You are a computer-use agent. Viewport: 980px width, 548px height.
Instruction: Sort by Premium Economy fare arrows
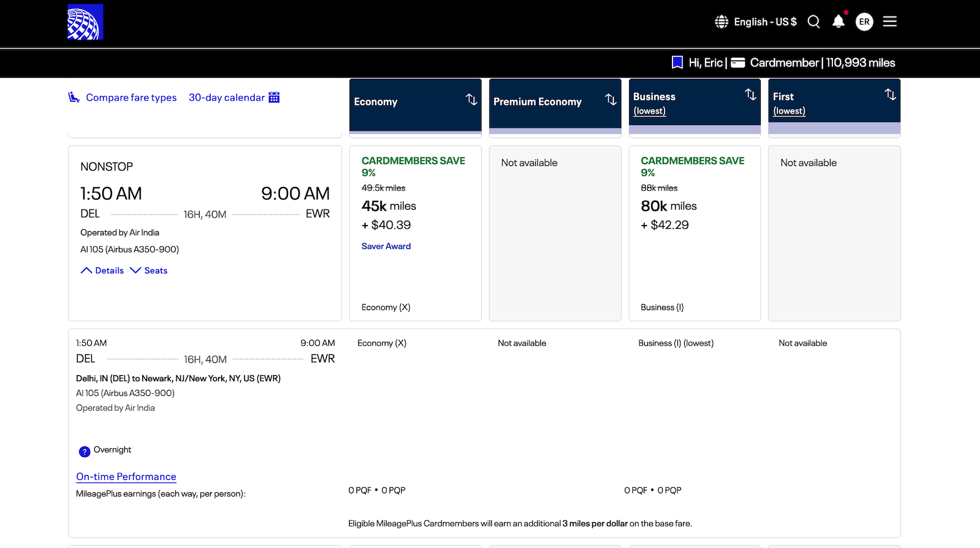coord(611,99)
